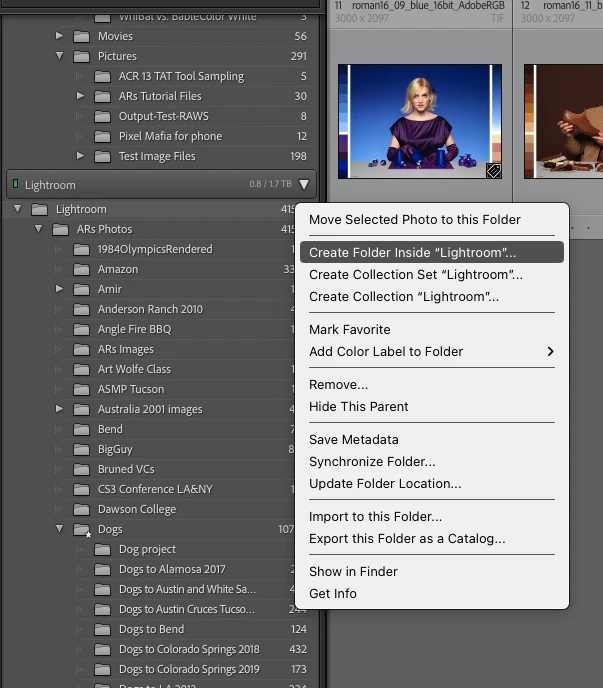603x688 pixels.
Task: Select Export this Folder as a Catalog...
Action: 432,538
